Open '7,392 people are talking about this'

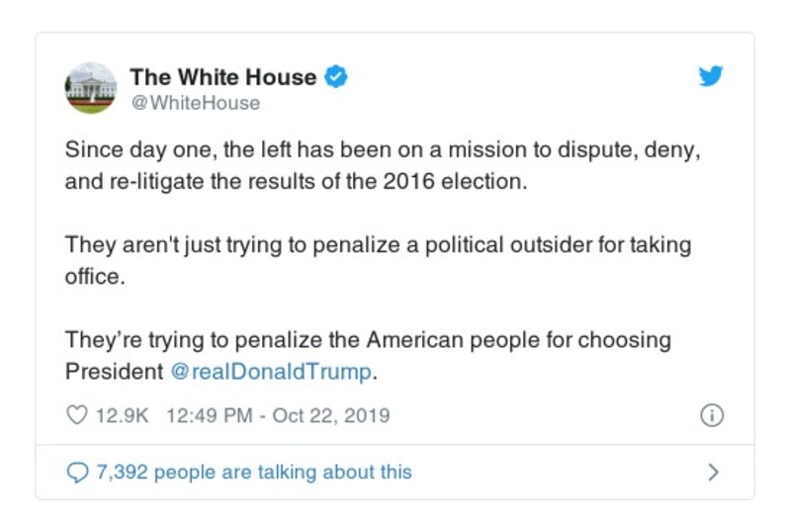click(253, 472)
